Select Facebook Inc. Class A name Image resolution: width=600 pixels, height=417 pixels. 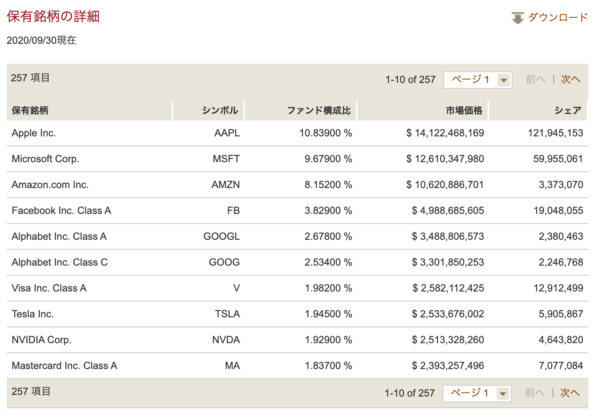click(x=61, y=210)
